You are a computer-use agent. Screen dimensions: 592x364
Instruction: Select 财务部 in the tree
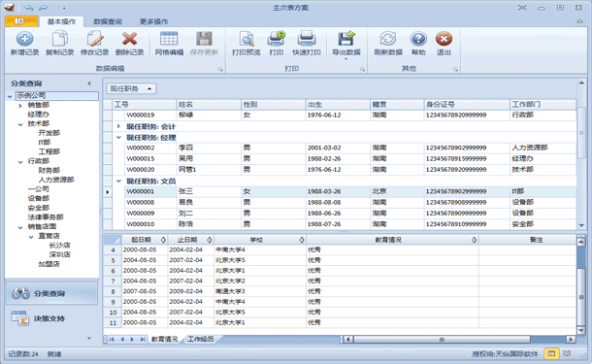[x=49, y=170]
